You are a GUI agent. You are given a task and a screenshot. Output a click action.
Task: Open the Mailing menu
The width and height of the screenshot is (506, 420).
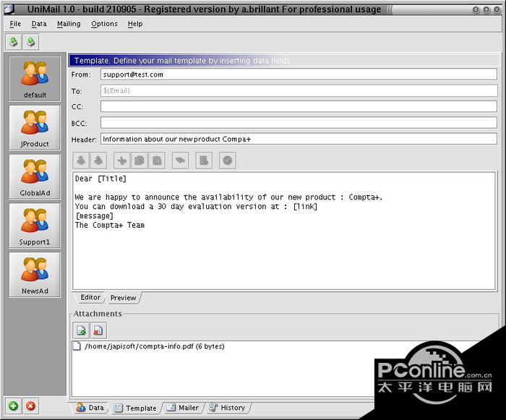tap(69, 24)
